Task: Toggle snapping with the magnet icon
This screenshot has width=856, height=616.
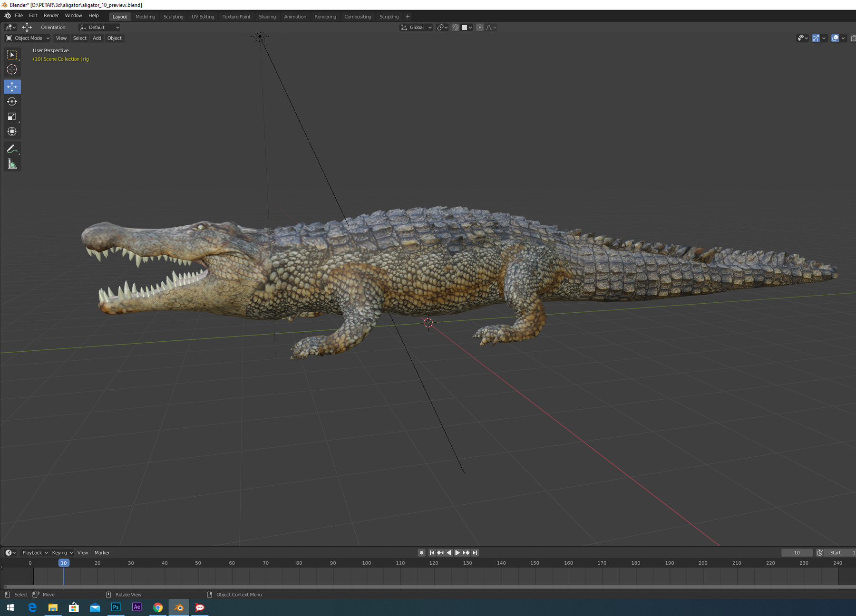Action: tap(455, 27)
